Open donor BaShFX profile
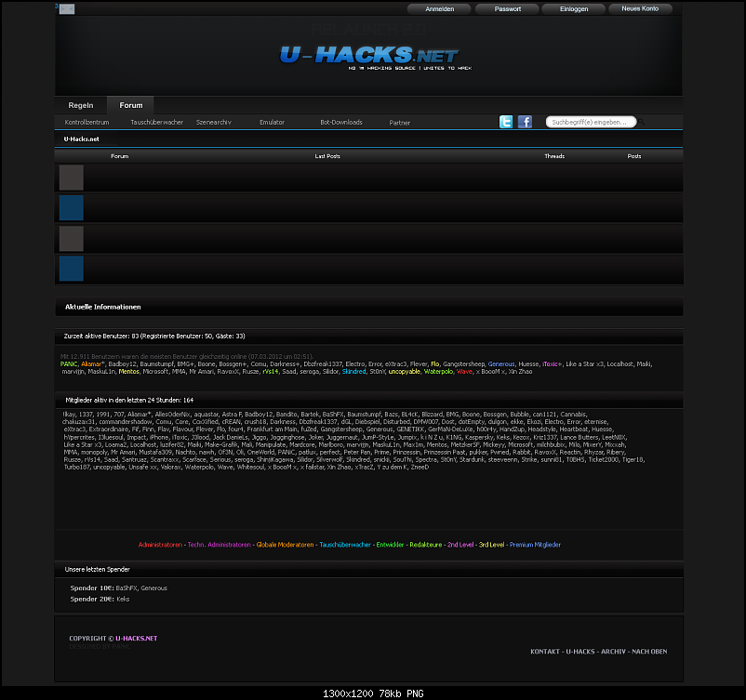The width and height of the screenshot is (746, 700). coord(127,588)
